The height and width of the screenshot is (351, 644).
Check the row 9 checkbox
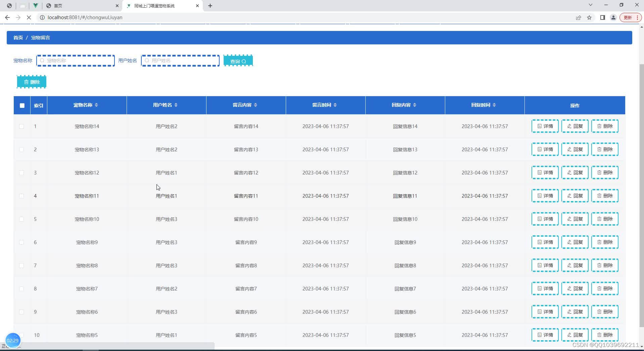tap(21, 312)
